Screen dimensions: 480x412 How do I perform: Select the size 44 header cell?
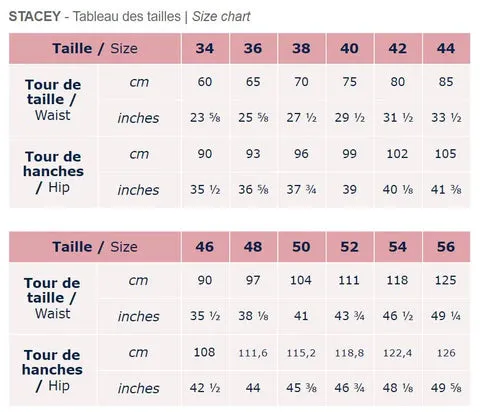446,48
